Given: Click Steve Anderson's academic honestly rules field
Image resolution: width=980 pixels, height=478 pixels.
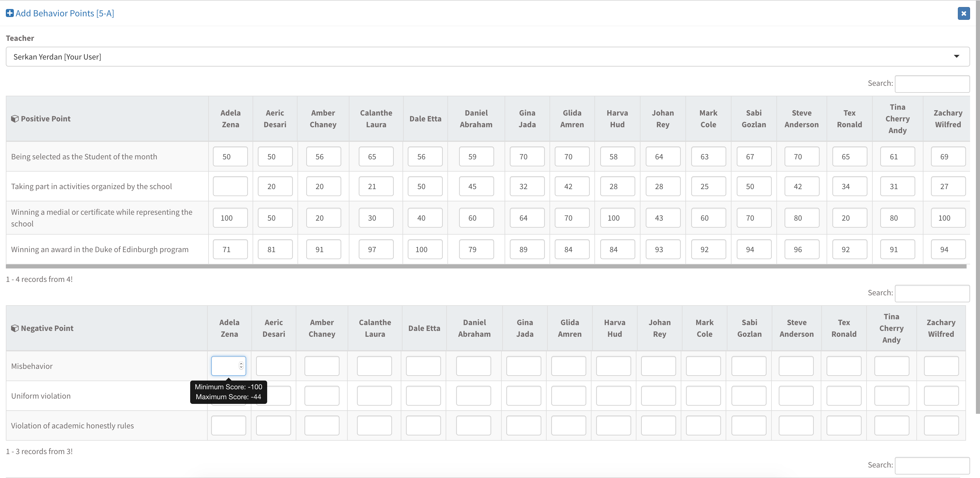Looking at the screenshot, I should coord(796,425).
